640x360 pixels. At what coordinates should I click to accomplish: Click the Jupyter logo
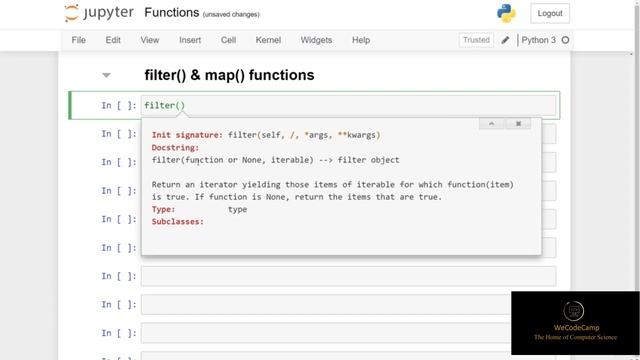(99, 13)
